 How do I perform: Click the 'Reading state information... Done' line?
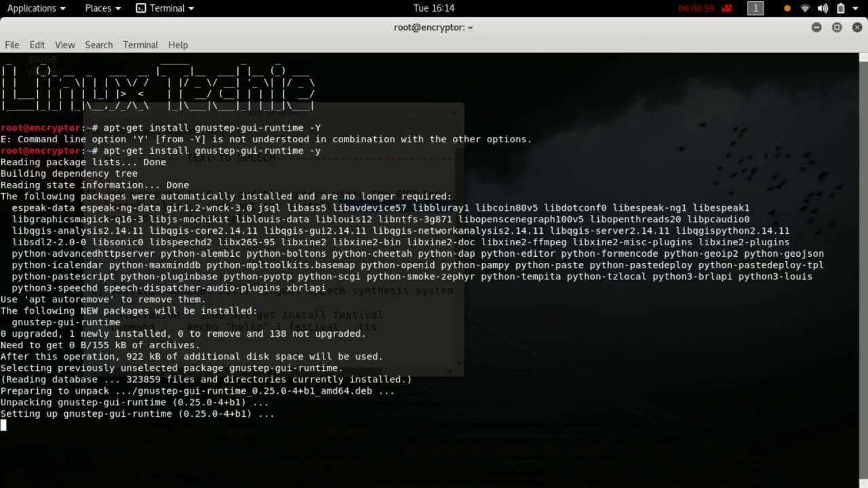point(95,185)
